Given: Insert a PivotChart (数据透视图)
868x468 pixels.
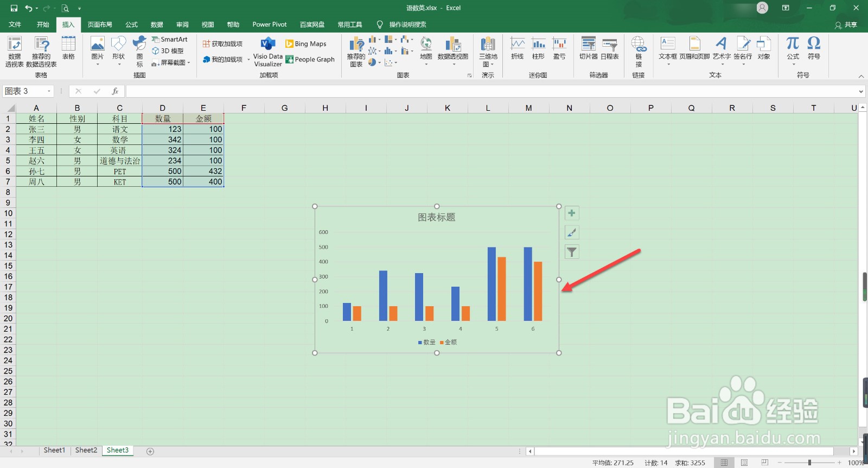Looking at the screenshot, I should (453, 51).
